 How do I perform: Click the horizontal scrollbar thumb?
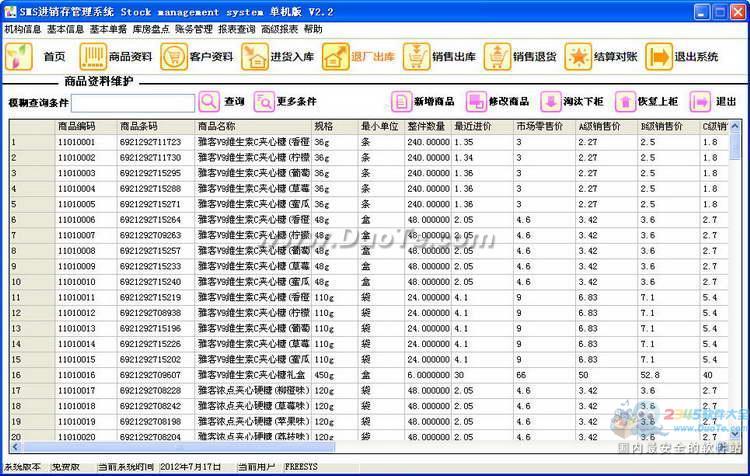(x=178, y=447)
